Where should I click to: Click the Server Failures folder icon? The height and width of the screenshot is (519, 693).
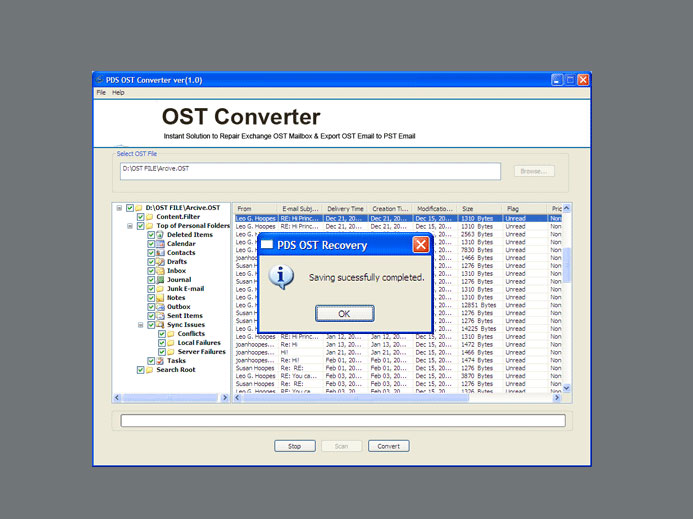[171, 352]
